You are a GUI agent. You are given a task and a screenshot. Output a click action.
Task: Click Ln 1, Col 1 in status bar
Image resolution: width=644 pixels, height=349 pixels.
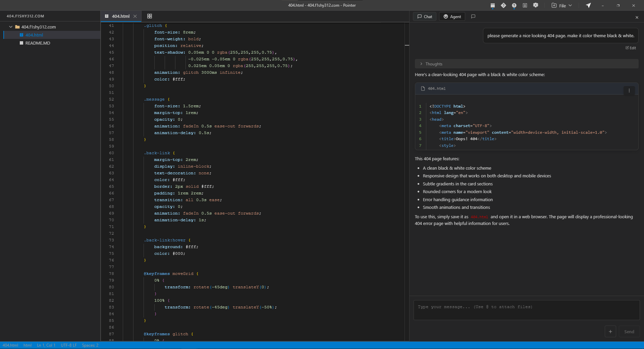pos(46,345)
